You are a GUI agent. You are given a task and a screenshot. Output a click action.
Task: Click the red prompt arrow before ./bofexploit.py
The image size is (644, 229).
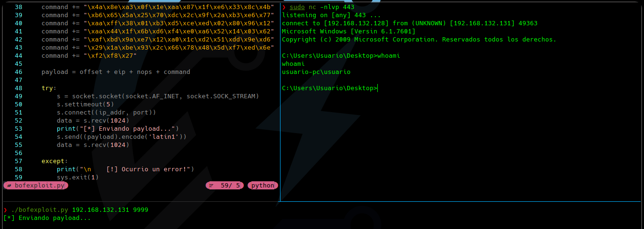tap(5, 210)
